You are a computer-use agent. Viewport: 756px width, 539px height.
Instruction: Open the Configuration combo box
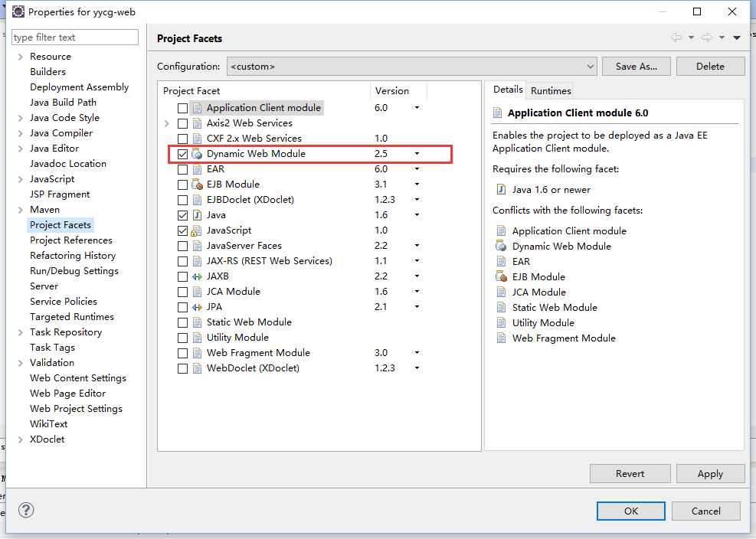412,67
